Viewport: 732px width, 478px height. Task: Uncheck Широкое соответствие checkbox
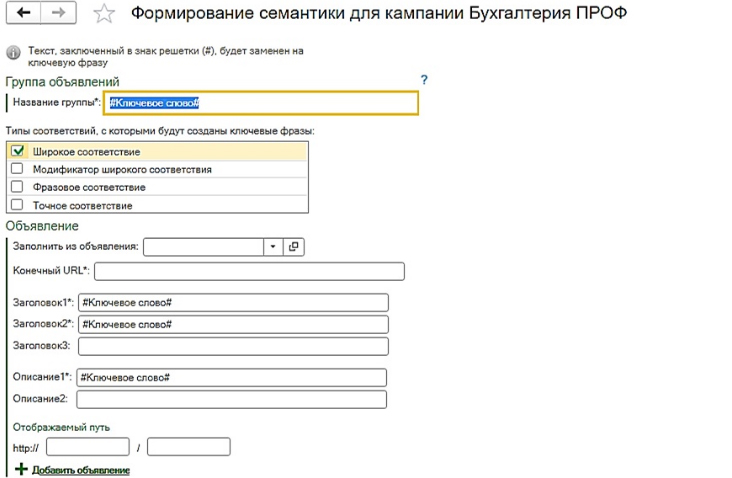[17, 151]
